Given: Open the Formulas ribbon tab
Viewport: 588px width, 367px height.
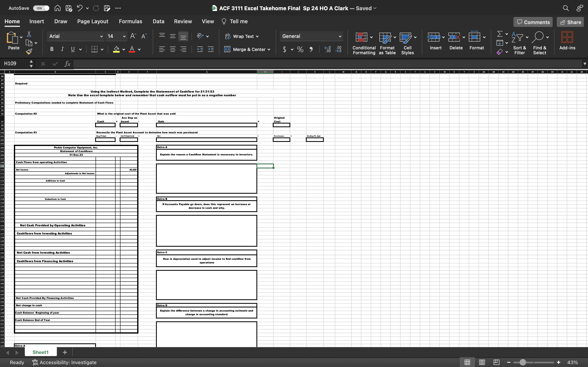Looking at the screenshot, I should coord(130,21).
